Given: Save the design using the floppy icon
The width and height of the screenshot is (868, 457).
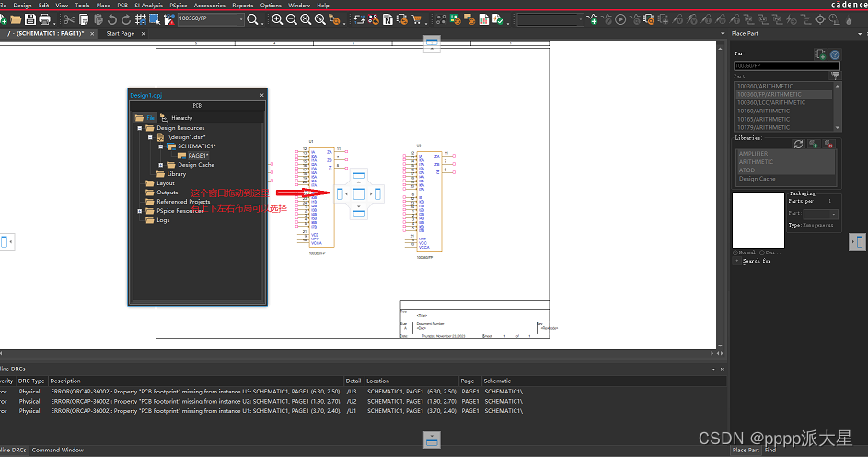Looking at the screenshot, I should pyautogui.click(x=29, y=20).
